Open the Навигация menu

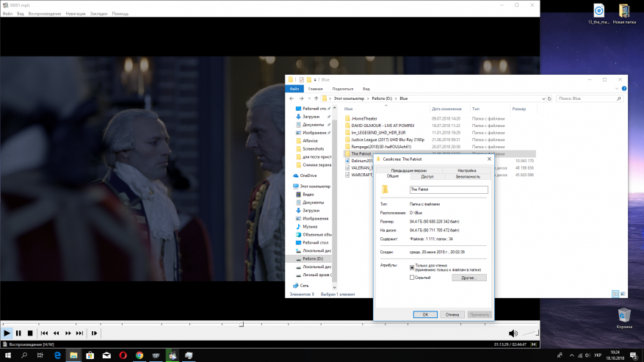76,13
